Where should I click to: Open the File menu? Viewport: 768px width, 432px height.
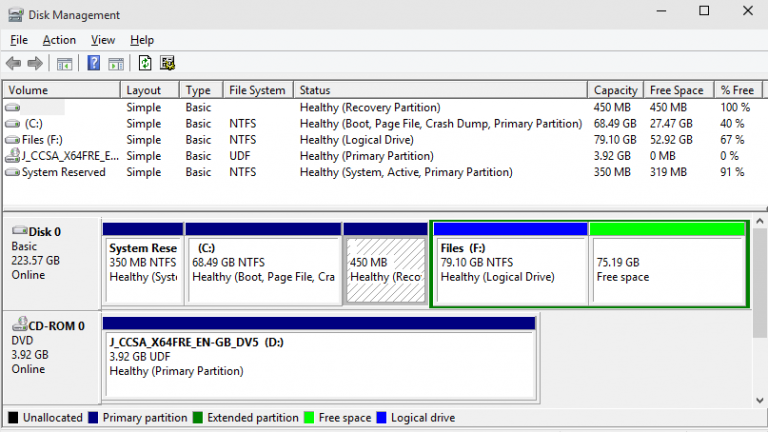(19, 40)
